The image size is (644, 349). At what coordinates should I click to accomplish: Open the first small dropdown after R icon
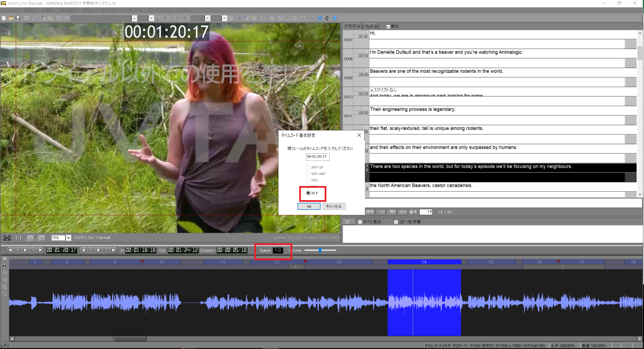pyautogui.click(x=208, y=18)
